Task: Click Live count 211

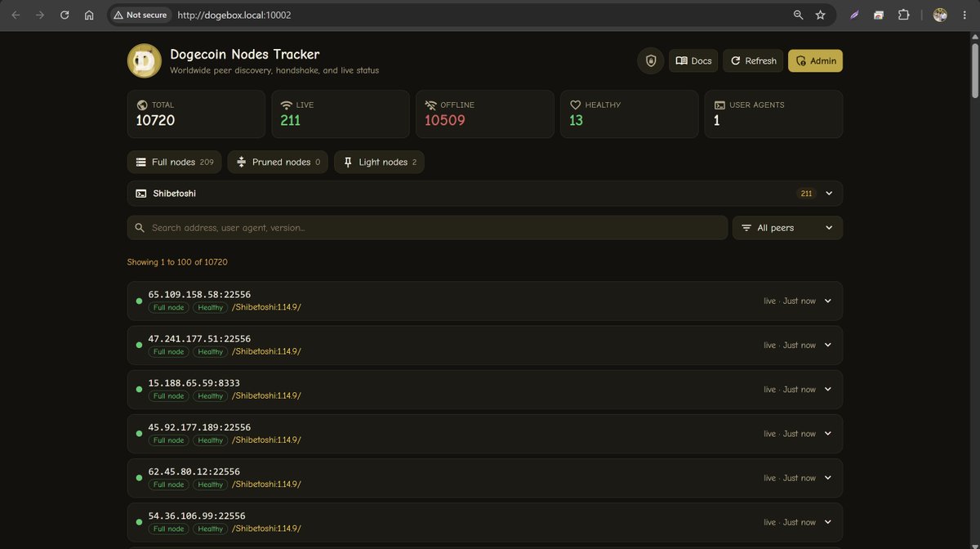Action: point(290,120)
